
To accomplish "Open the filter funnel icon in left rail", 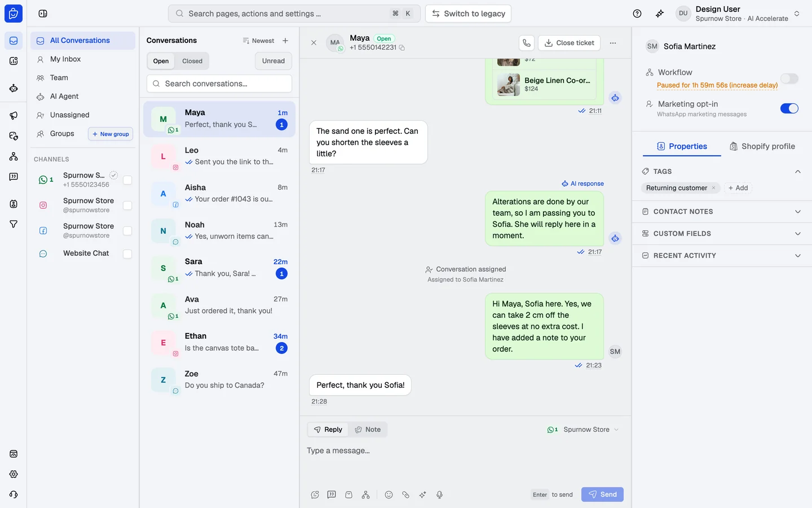I will [14, 224].
